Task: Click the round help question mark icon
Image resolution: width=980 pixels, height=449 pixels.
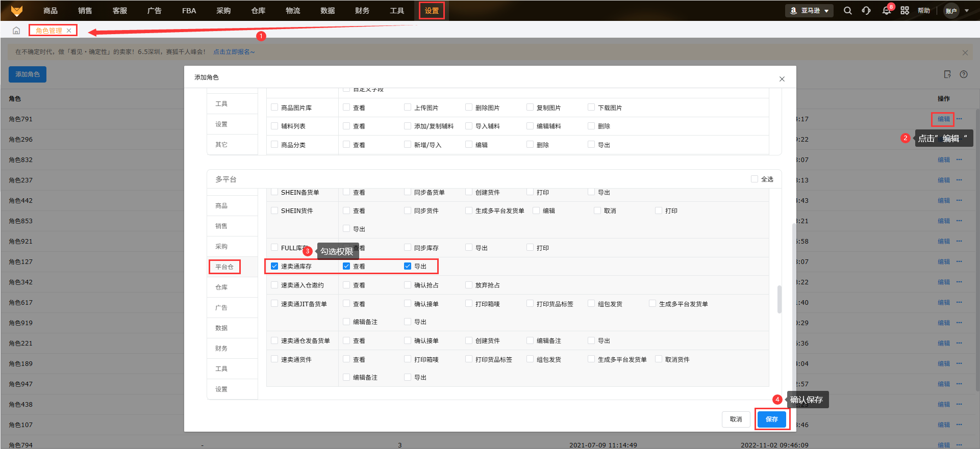Action: pyautogui.click(x=964, y=74)
